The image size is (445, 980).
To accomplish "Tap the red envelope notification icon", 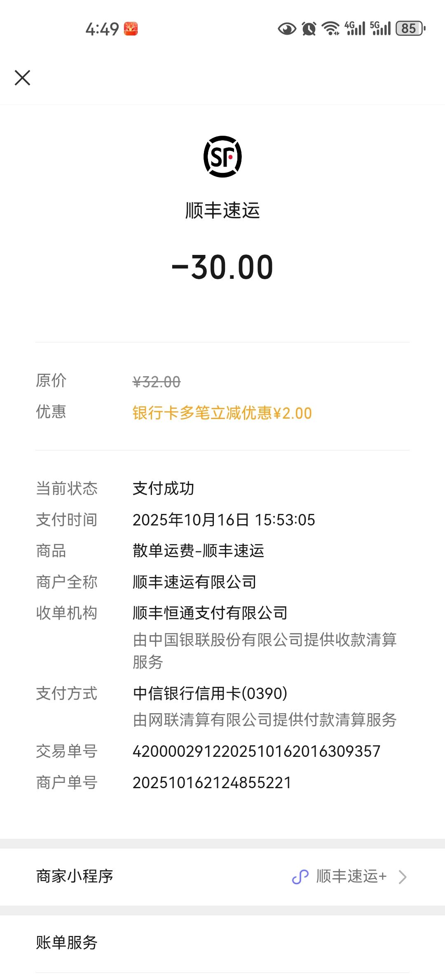I will (131, 29).
